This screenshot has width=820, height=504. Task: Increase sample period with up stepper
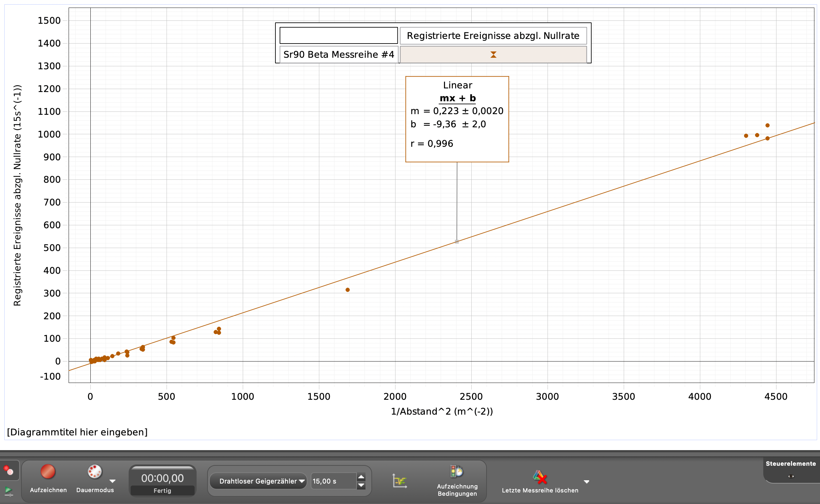point(361,477)
